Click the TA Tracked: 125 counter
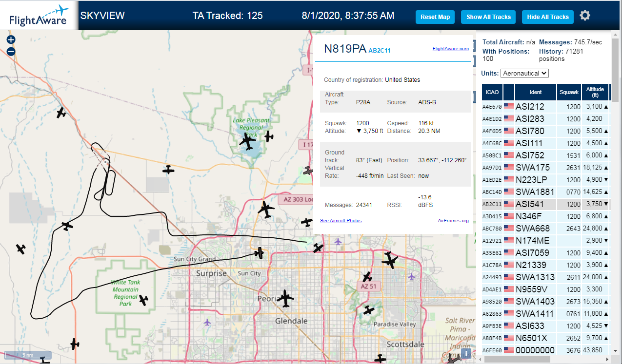The height and width of the screenshot is (364, 622). (227, 16)
